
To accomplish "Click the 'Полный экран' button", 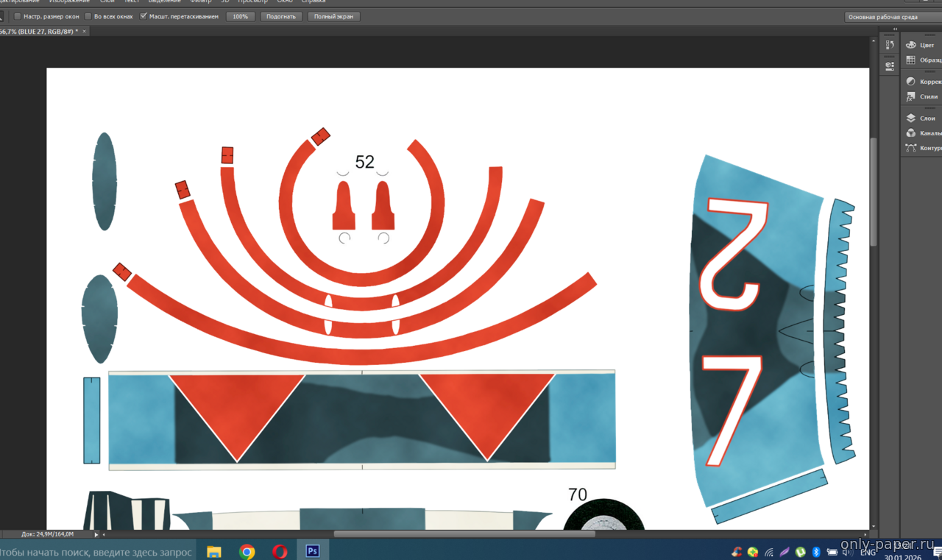I will pos(333,16).
